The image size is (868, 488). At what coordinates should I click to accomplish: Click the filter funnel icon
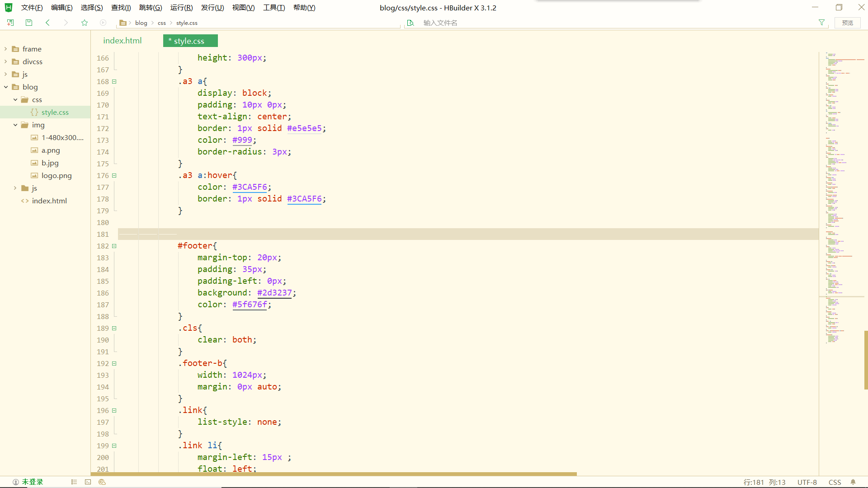(x=821, y=23)
